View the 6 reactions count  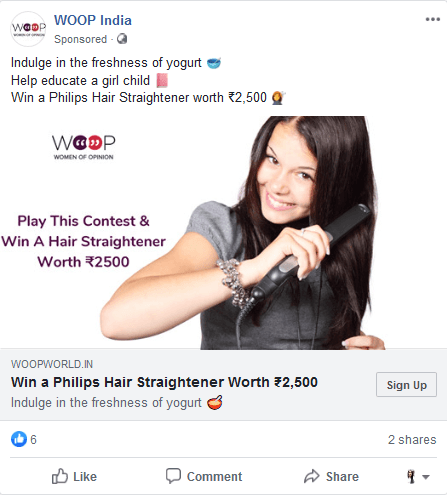33,439
